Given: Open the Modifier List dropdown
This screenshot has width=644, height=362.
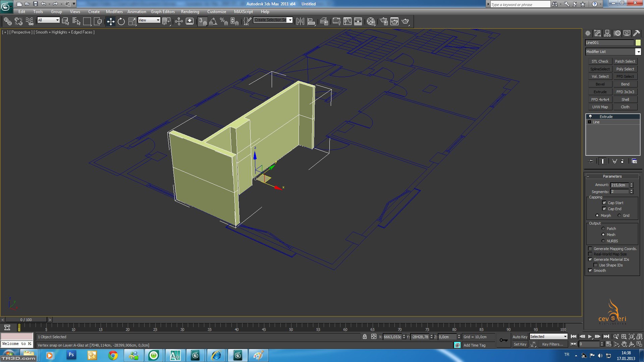Looking at the screenshot, I should point(638,52).
